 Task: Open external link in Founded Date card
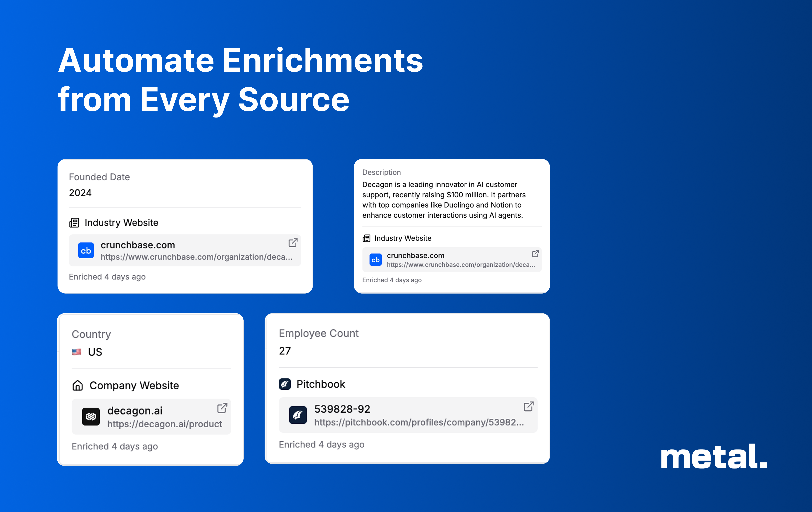[x=293, y=243]
